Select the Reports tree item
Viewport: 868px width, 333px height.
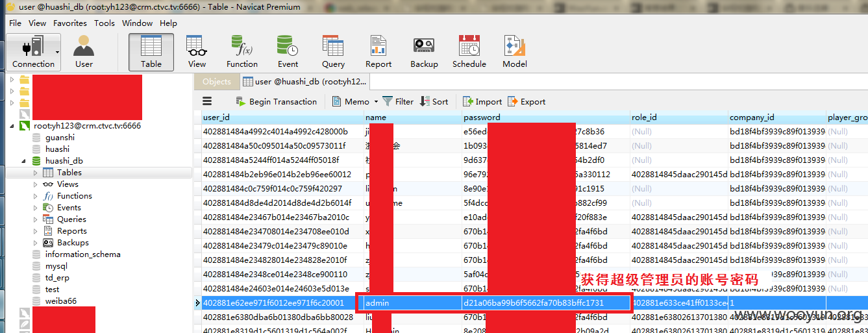(x=71, y=231)
